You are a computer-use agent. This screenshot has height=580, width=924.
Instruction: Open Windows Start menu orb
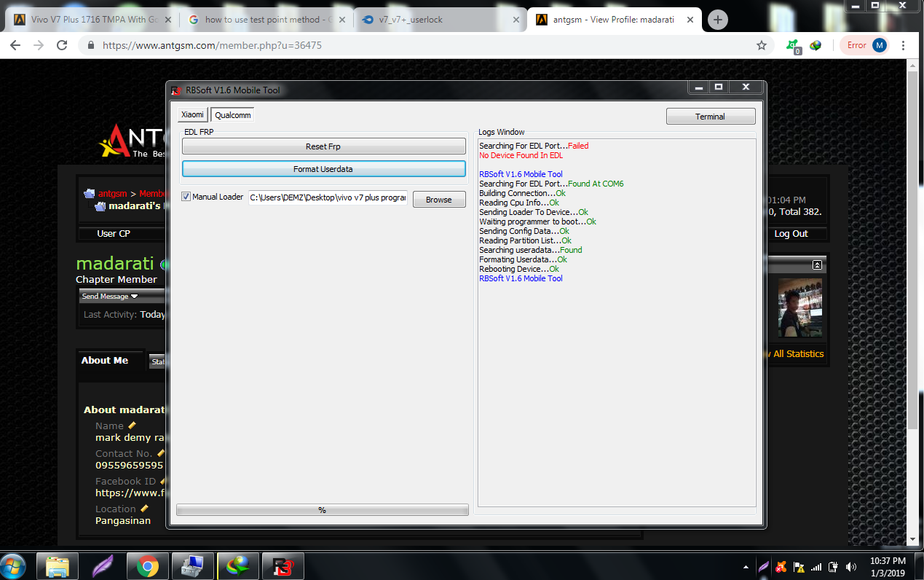point(14,566)
